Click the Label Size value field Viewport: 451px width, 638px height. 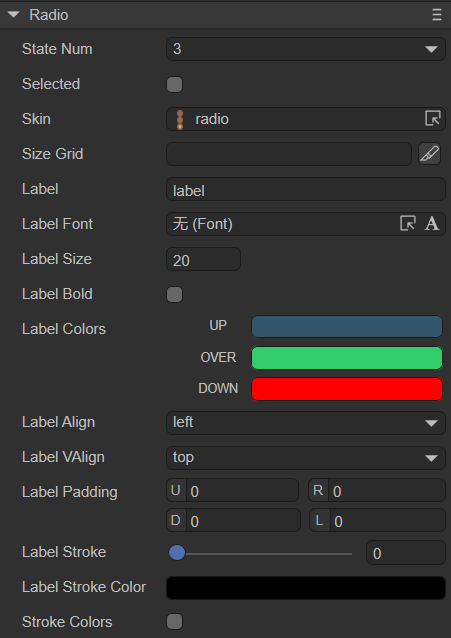pyautogui.click(x=204, y=259)
